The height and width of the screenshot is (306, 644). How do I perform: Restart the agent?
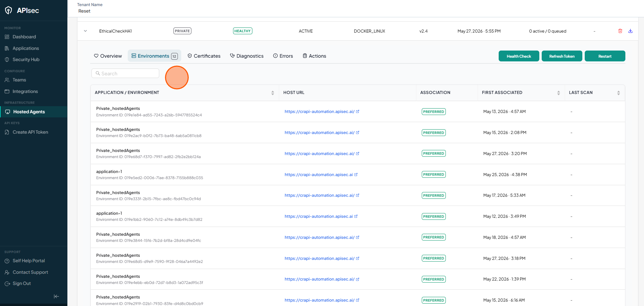pyautogui.click(x=605, y=56)
